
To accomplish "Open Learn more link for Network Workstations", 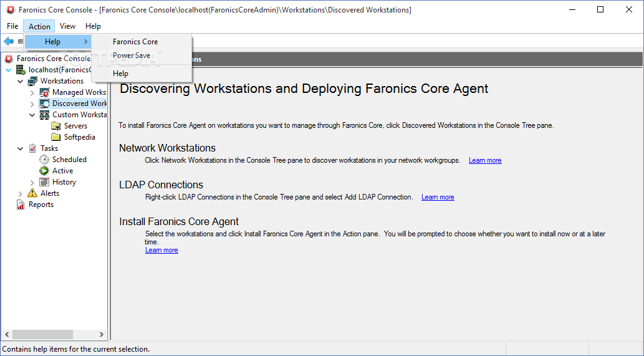I will 485,161.
